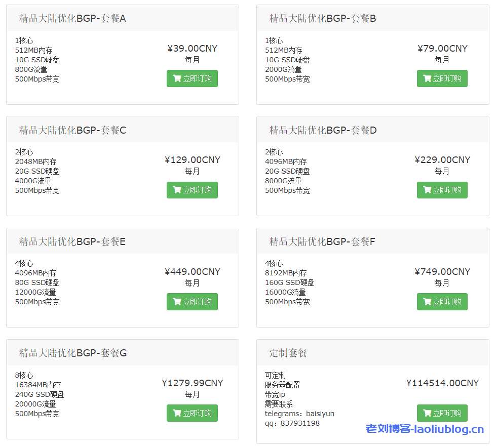Open the 精品大陆优化BGP-套餐A title
Viewport: 497px width, 448px height.
click(x=72, y=19)
